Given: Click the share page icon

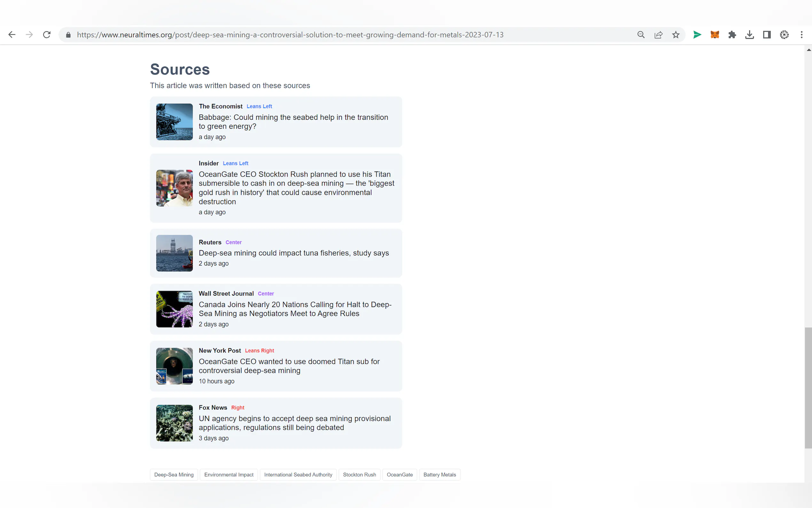Looking at the screenshot, I should click(x=658, y=35).
